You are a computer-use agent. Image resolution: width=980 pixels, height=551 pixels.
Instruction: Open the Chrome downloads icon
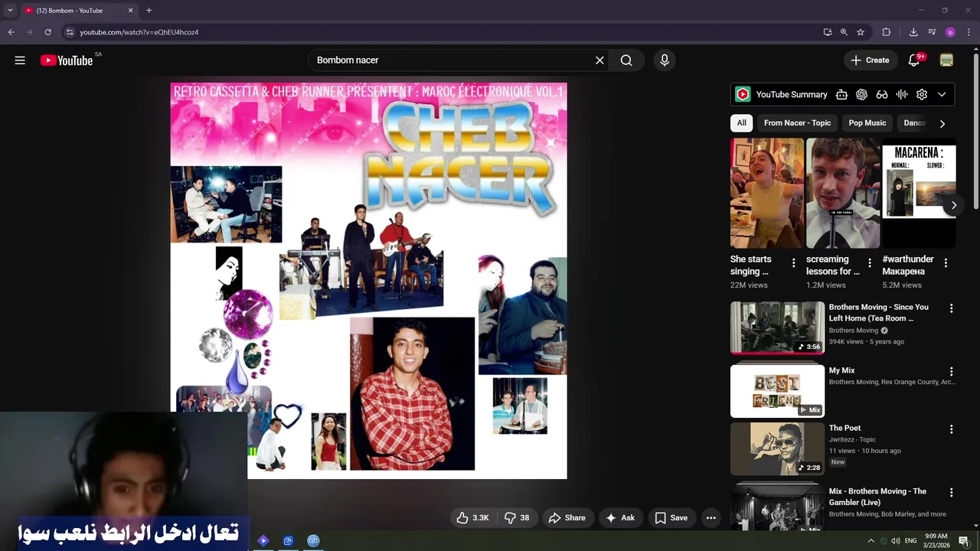[913, 32]
